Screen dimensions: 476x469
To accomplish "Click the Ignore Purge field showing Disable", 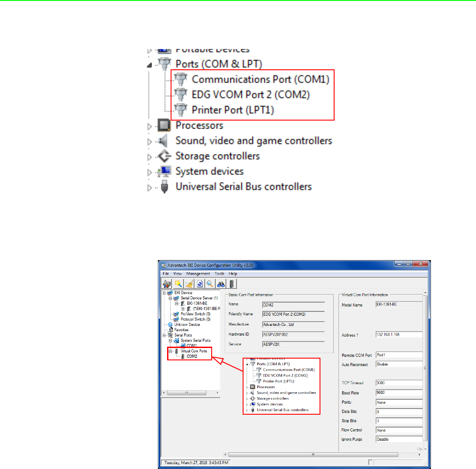I will [399, 439].
